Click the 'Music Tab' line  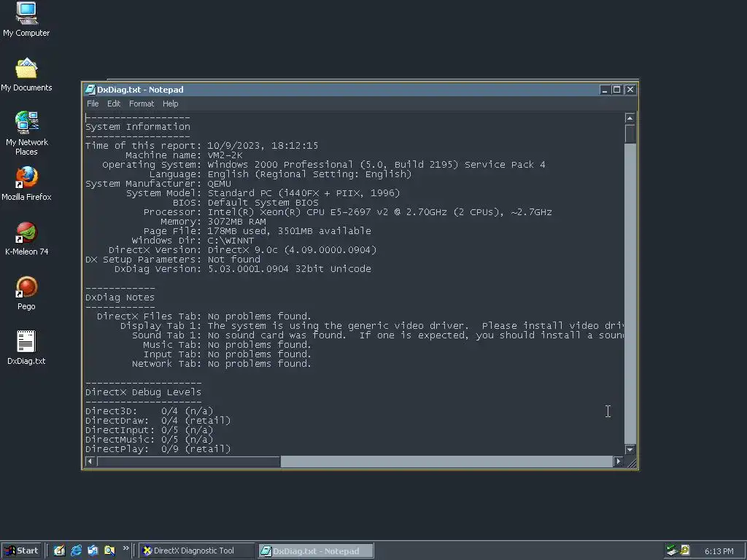pos(228,345)
